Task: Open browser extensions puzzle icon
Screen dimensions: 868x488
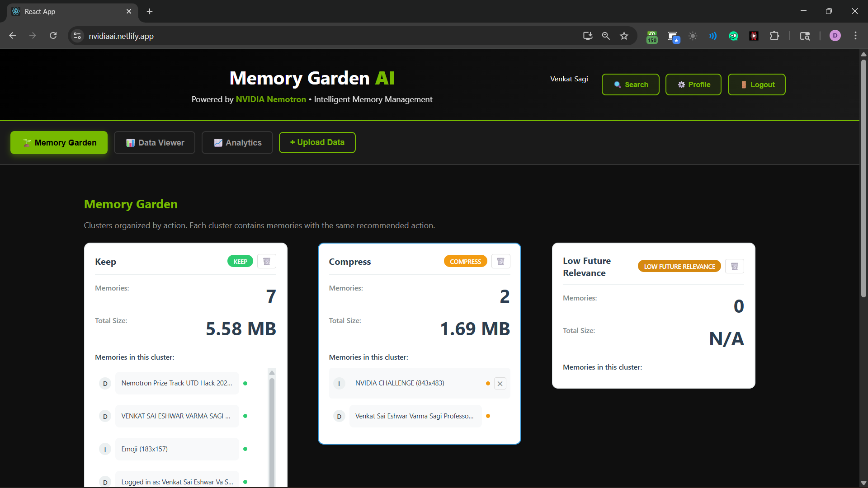Action: pos(774,36)
